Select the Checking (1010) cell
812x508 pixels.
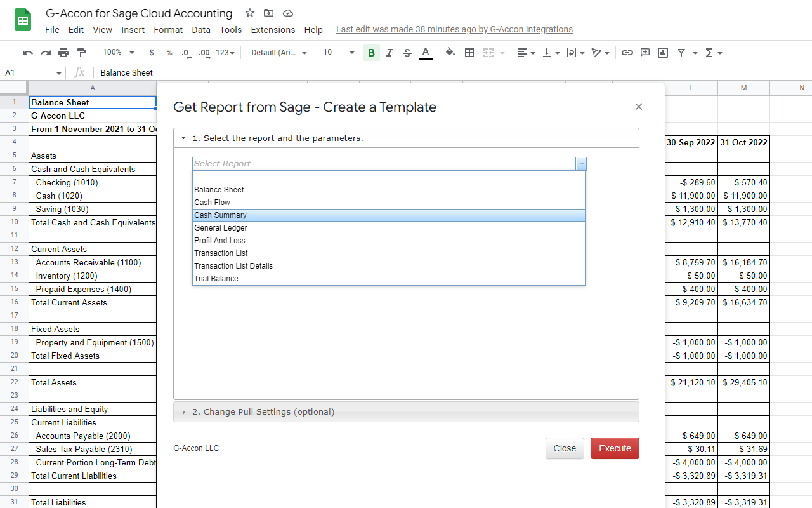coord(93,182)
